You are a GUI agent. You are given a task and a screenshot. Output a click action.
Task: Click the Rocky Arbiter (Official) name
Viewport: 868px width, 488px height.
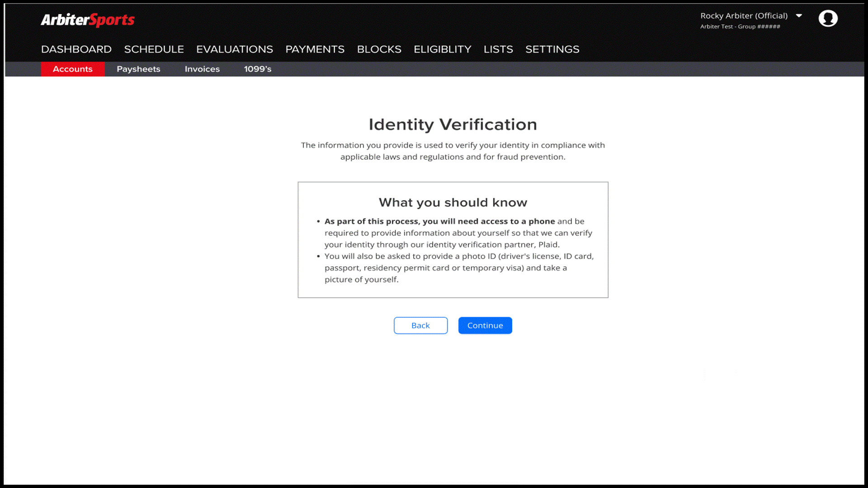tap(744, 16)
